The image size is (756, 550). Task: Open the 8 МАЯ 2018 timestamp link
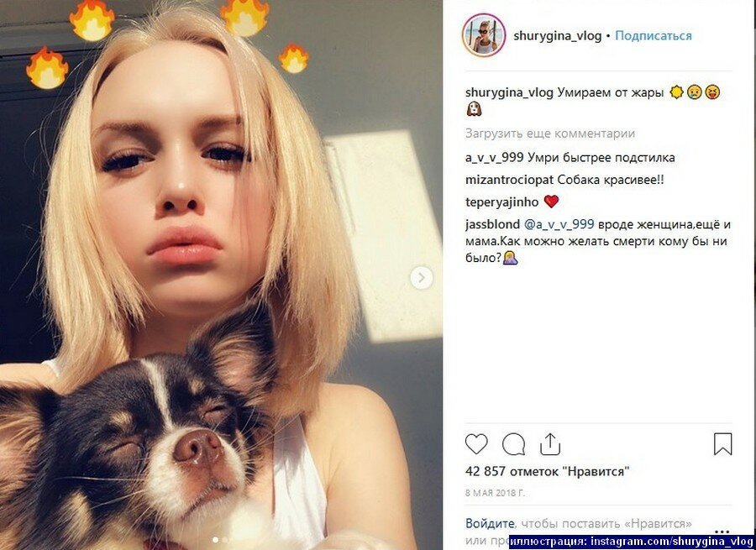coord(495,493)
